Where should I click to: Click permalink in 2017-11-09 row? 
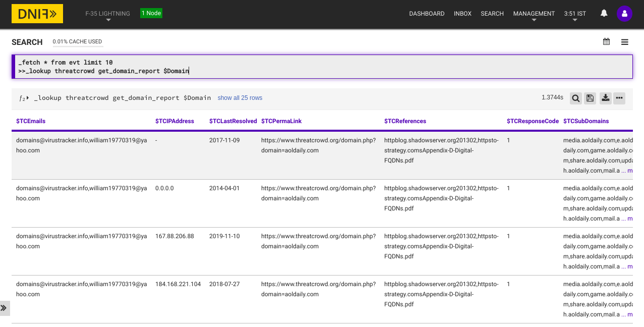318,145
